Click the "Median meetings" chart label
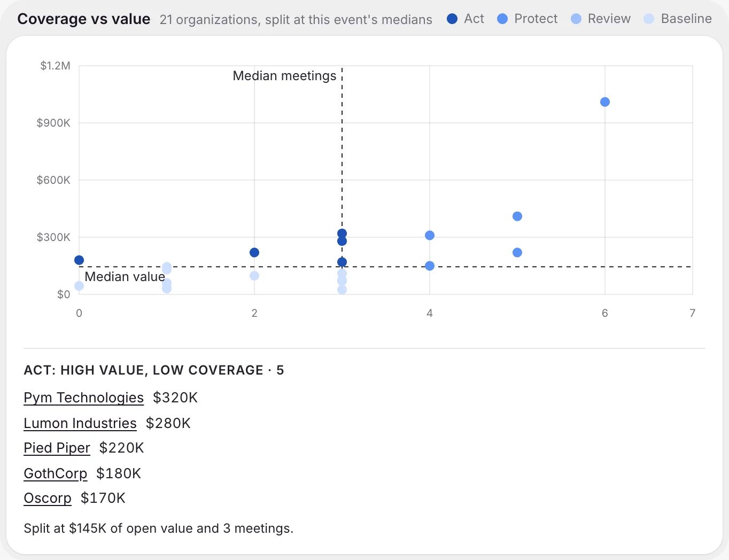The width and height of the screenshot is (729, 560). point(284,76)
